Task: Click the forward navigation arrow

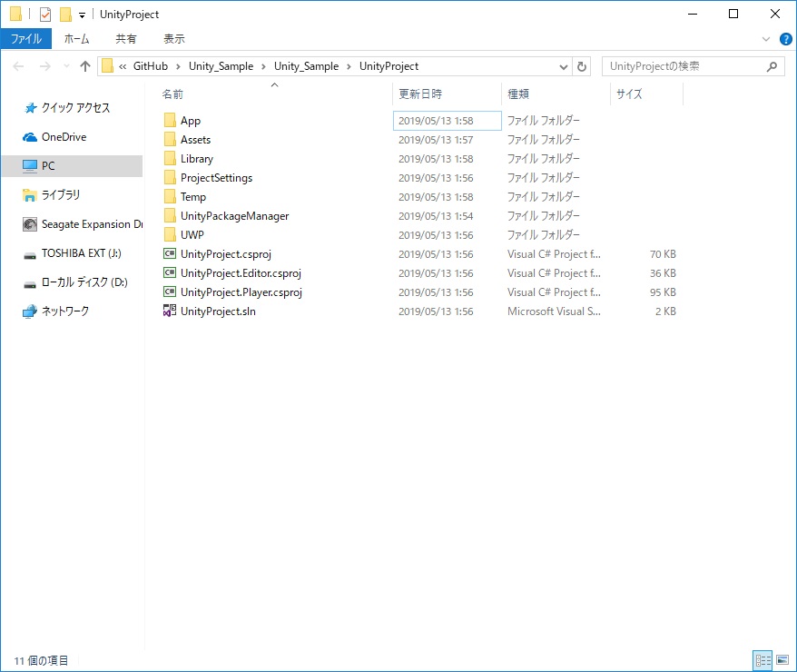Action: tap(45, 66)
